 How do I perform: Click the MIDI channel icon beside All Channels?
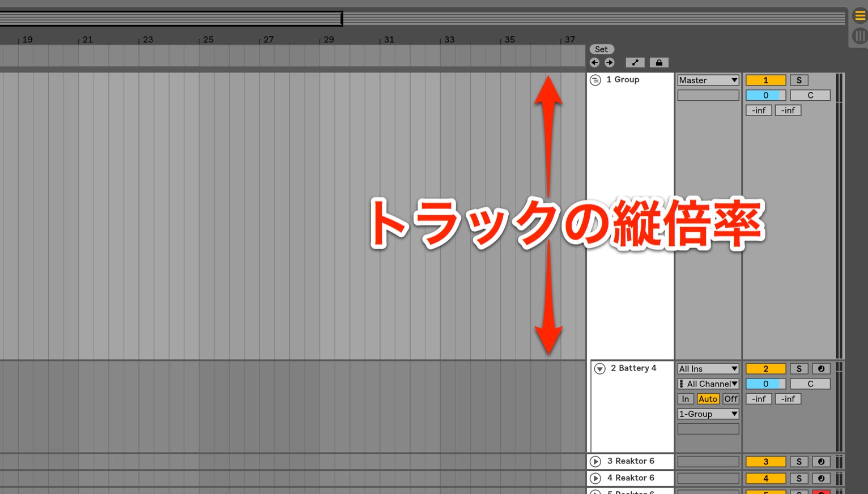(x=681, y=384)
